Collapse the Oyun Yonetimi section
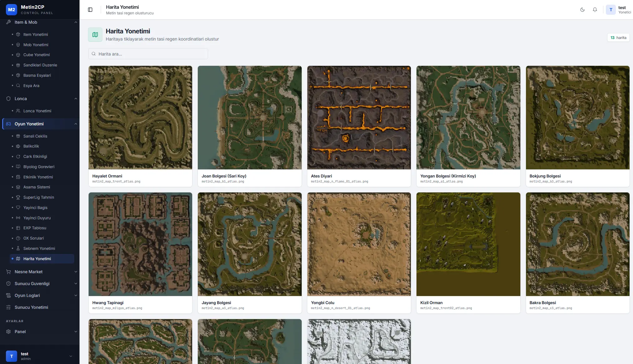 (76, 124)
